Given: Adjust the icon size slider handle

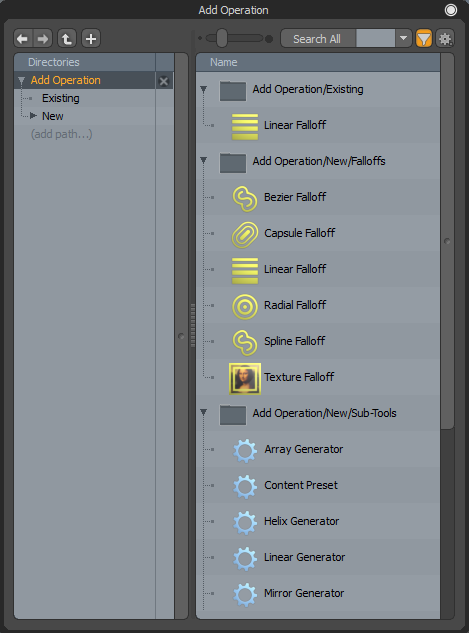Looking at the screenshot, I should (x=221, y=38).
